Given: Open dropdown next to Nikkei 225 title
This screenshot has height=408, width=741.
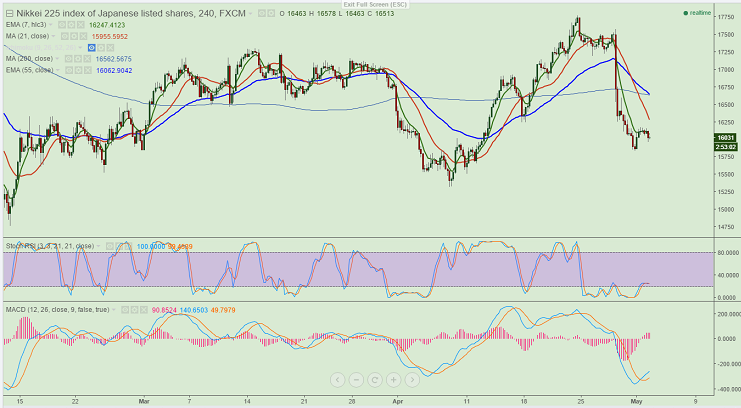Looking at the screenshot, I should pyautogui.click(x=250, y=14).
